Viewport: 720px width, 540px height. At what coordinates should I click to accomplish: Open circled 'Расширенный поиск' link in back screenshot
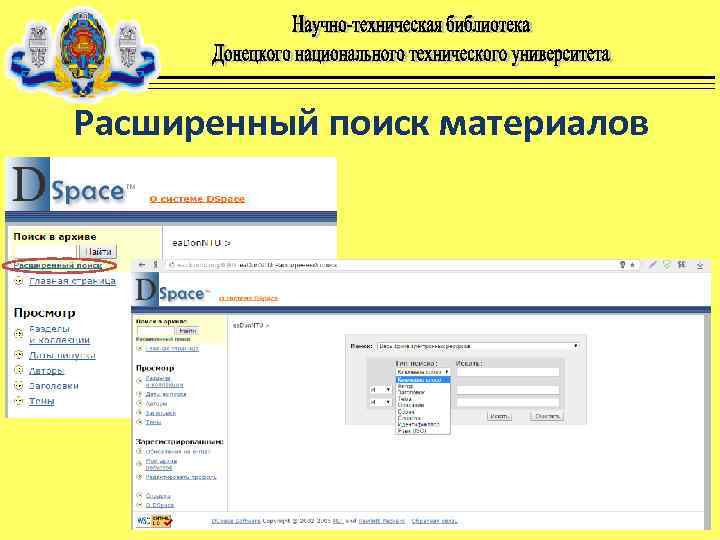click(x=58, y=265)
